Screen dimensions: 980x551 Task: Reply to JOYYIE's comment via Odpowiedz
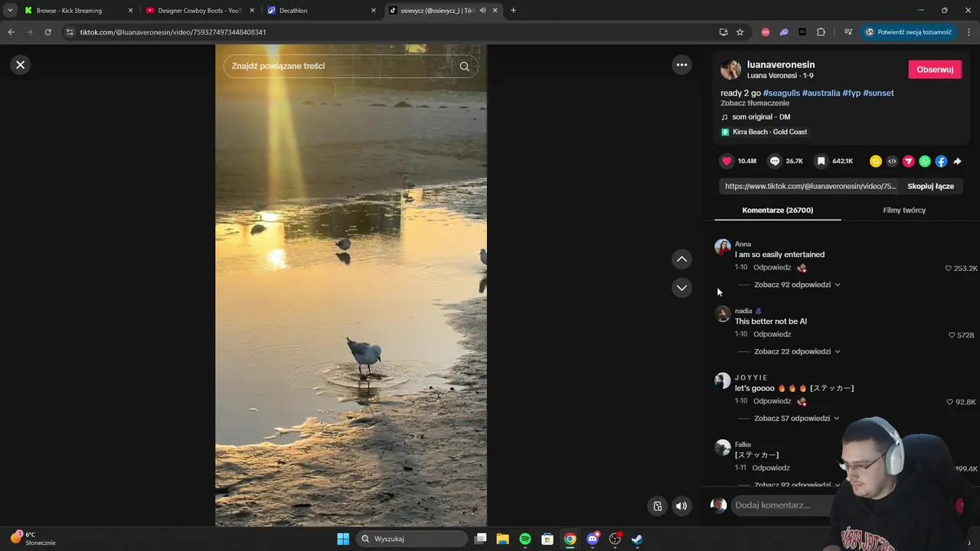pyautogui.click(x=772, y=401)
